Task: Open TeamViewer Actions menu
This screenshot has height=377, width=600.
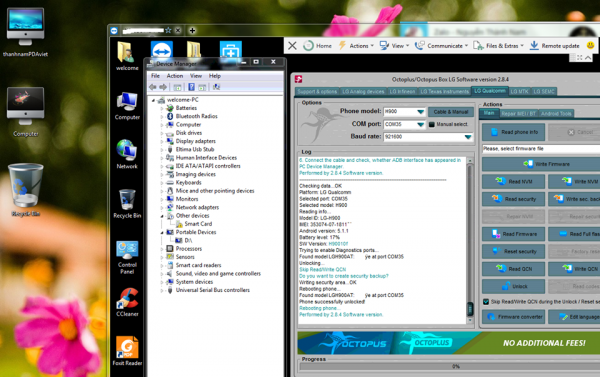Action: click(x=356, y=46)
